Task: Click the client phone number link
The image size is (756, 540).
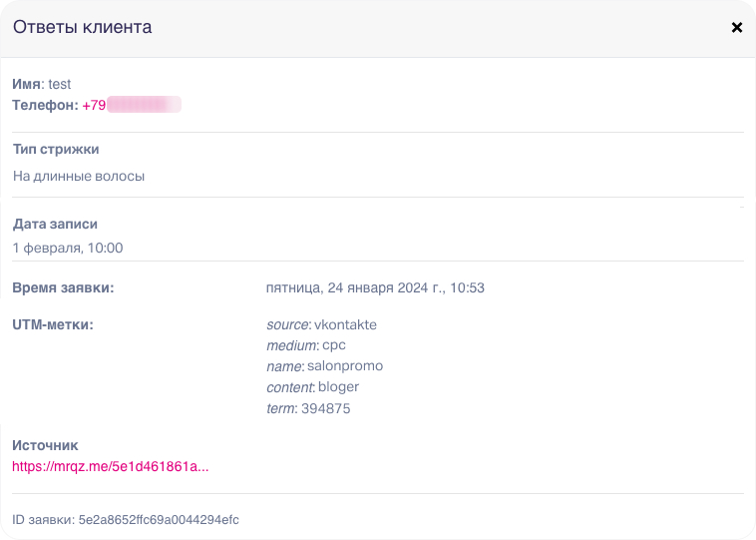Action: click(x=131, y=105)
